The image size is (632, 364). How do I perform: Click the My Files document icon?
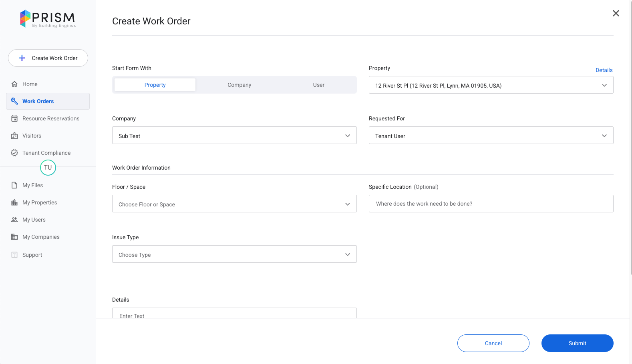click(14, 185)
